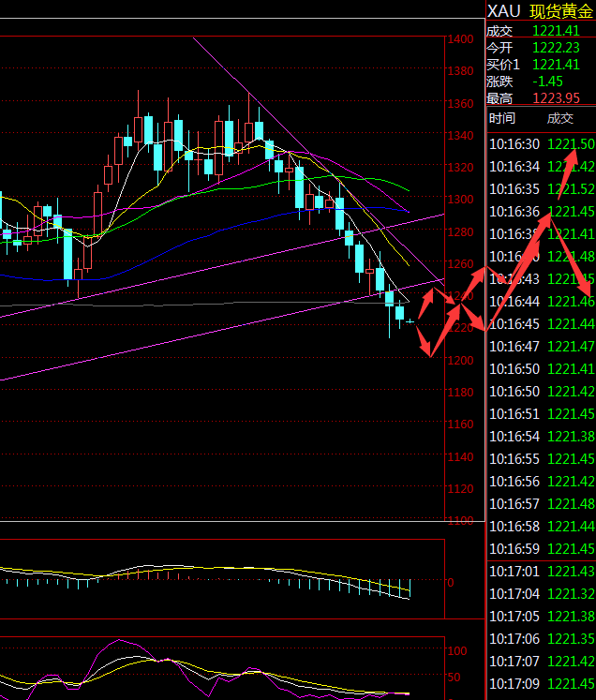
Task: Click the 今开 label
Action: pyautogui.click(x=499, y=47)
